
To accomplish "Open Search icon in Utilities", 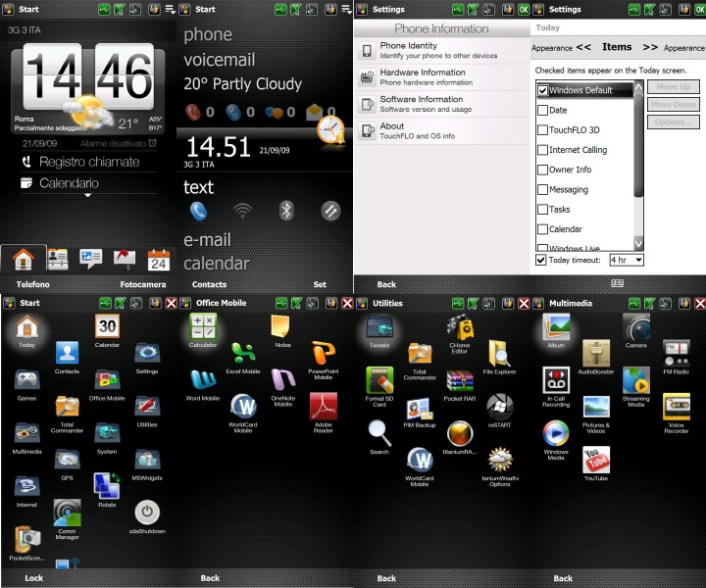I will [x=378, y=433].
